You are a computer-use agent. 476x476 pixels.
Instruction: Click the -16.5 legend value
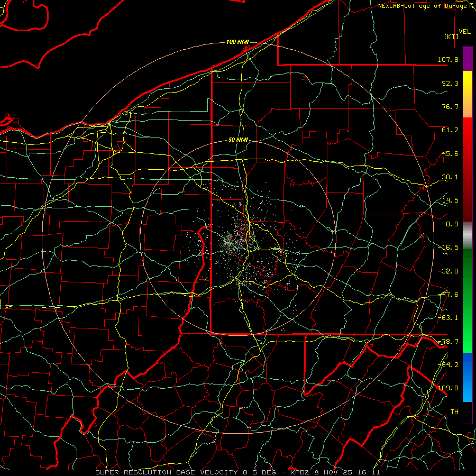[x=448, y=248]
